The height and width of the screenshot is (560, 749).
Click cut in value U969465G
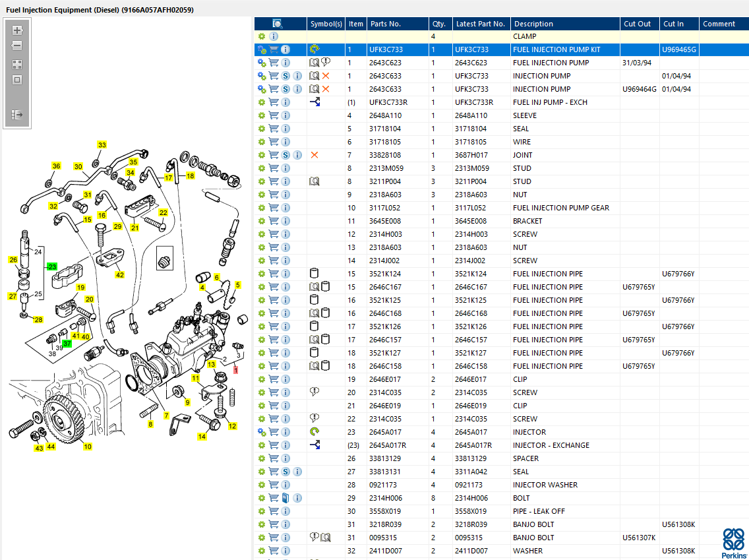(x=679, y=49)
